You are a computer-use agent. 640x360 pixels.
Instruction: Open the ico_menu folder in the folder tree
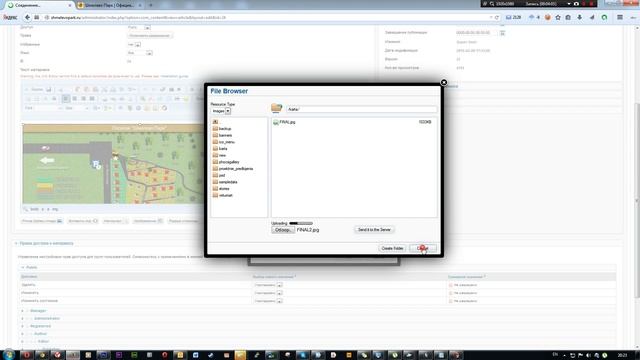(223, 142)
